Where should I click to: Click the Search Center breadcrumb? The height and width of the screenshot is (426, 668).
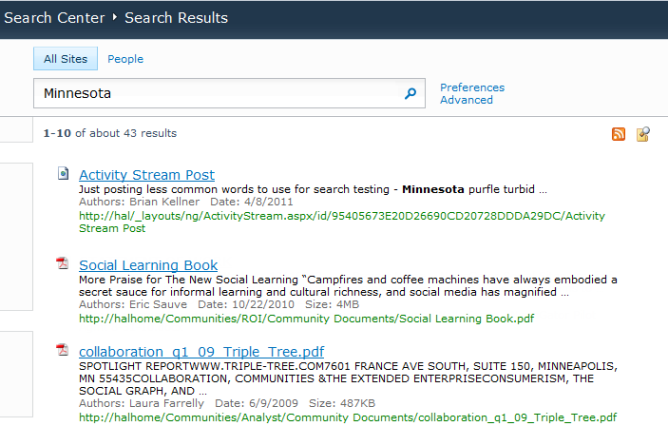coord(54,18)
